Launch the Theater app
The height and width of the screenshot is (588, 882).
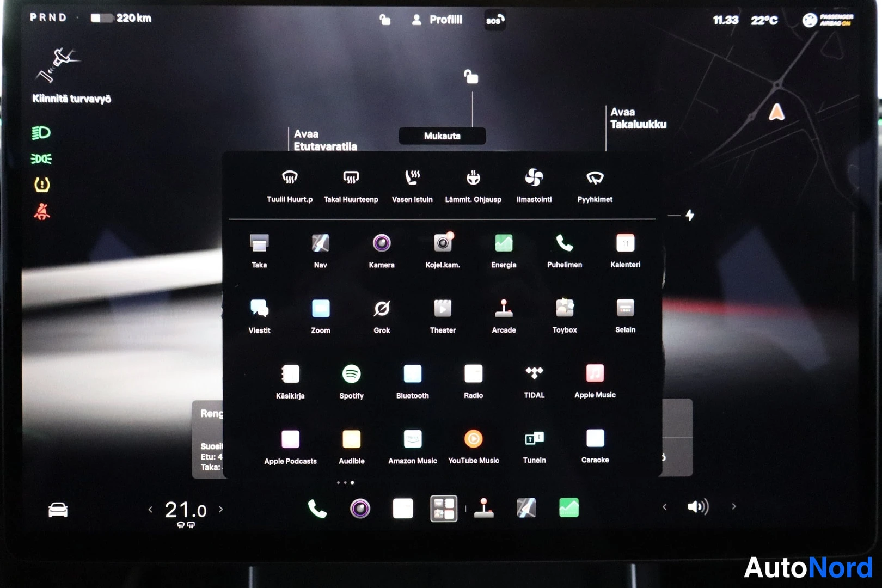pyautogui.click(x=443, y=315)
